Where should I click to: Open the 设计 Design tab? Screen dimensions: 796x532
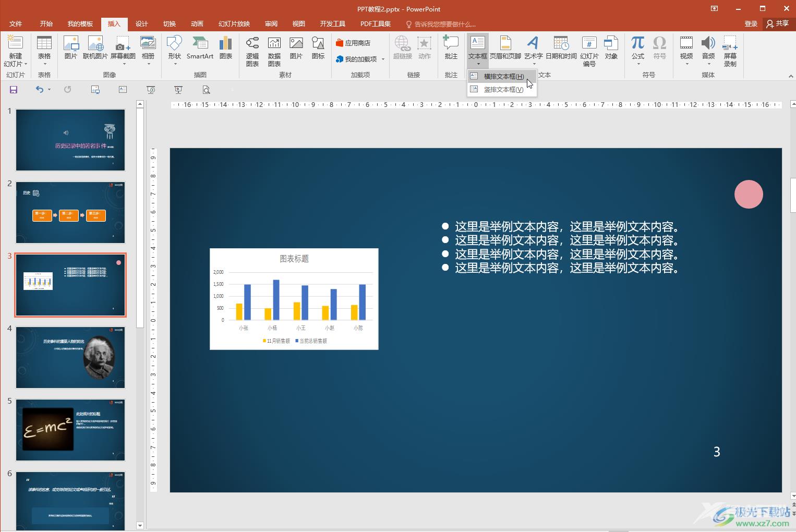click(x=142, y=24)
